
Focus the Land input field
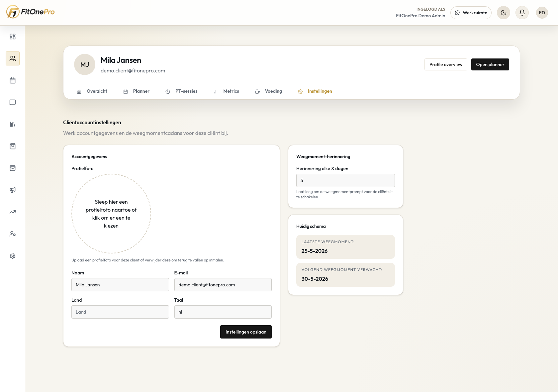pos(120,312)
